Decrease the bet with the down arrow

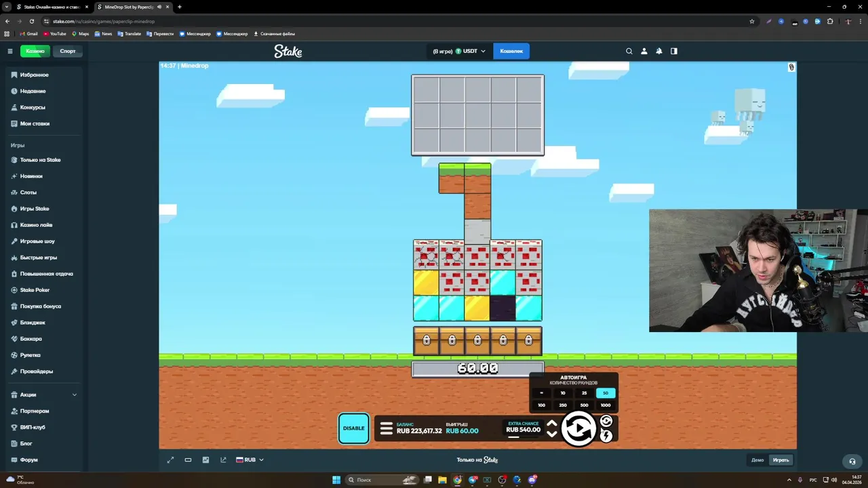point(552,434)
